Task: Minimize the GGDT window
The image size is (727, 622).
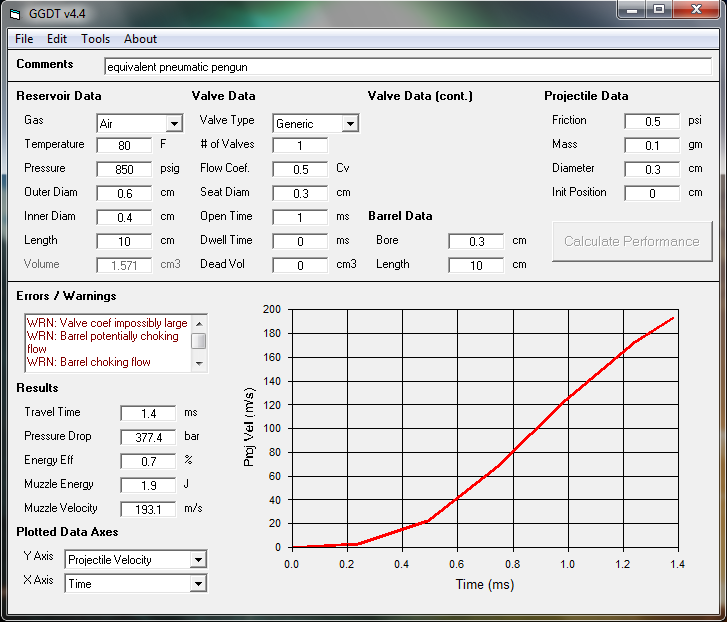Action: (629, 10)
